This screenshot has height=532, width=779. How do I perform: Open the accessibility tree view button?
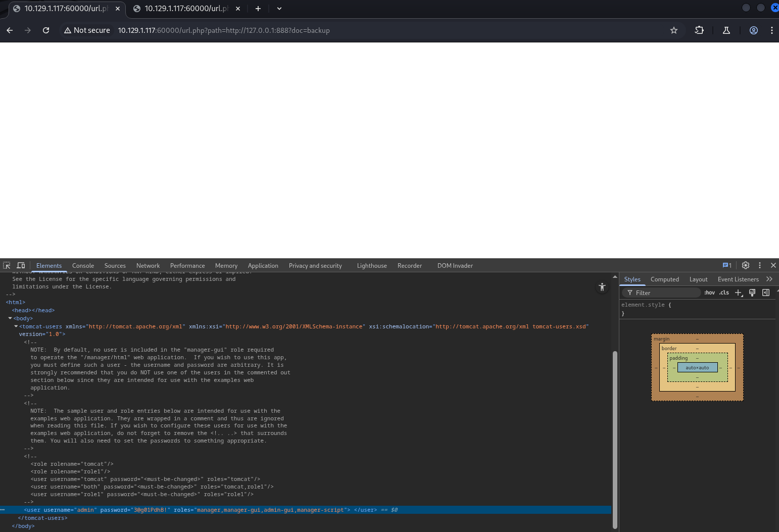[x=602, y=287]
